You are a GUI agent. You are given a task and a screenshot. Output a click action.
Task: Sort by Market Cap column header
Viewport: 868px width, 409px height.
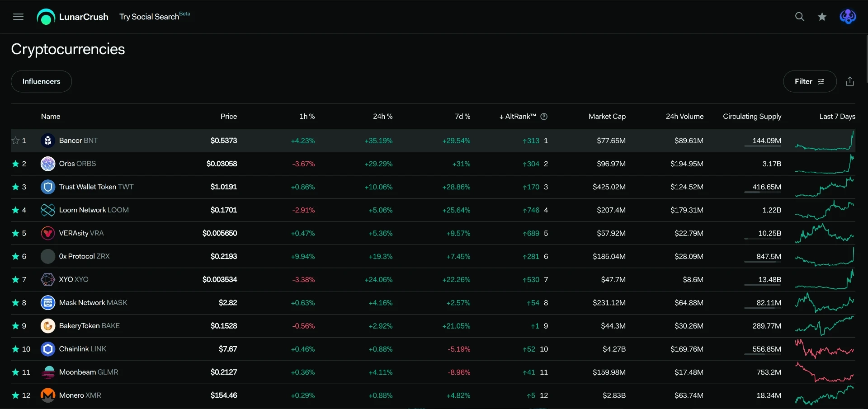607,117
